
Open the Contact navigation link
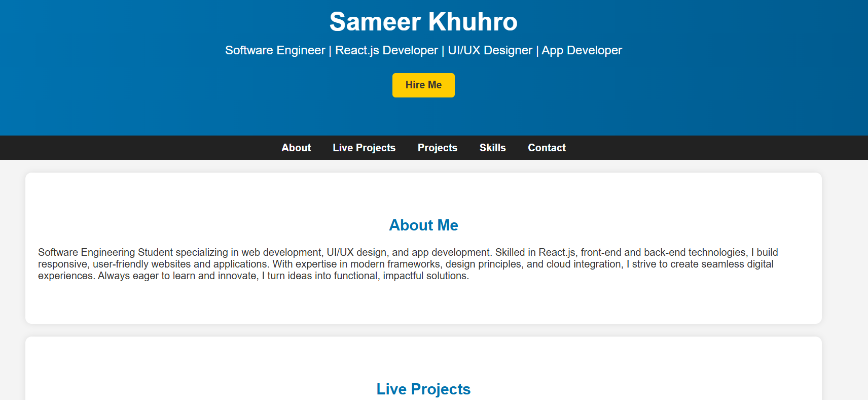point(547,148)
